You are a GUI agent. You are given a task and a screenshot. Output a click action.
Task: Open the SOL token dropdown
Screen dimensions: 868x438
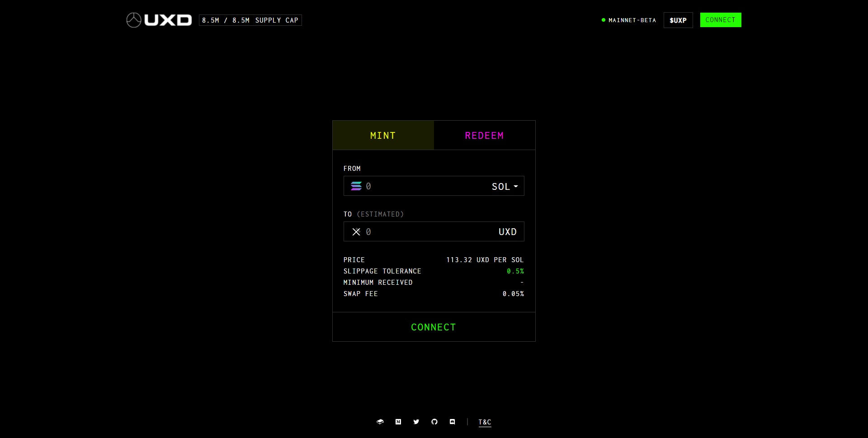(x=505, y=186)
